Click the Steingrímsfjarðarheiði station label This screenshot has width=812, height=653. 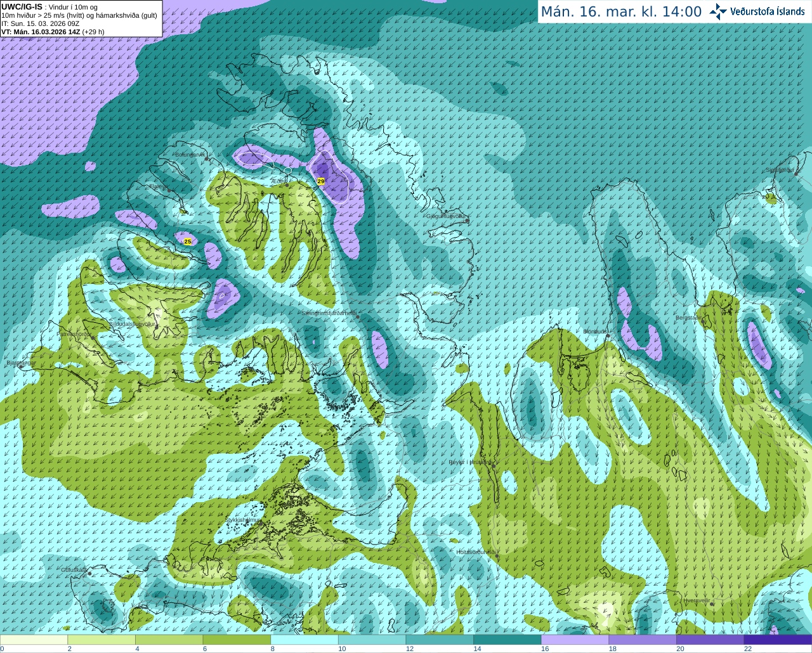coord(329,313)
